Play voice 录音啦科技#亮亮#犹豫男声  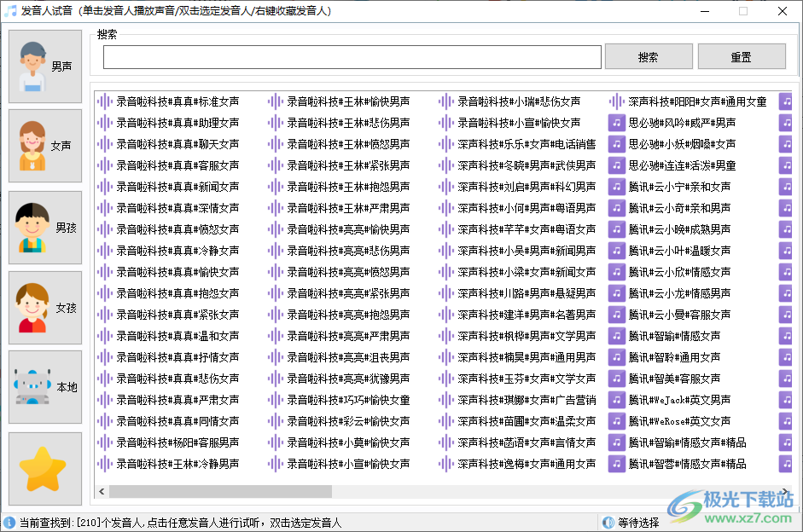(348, 379)
